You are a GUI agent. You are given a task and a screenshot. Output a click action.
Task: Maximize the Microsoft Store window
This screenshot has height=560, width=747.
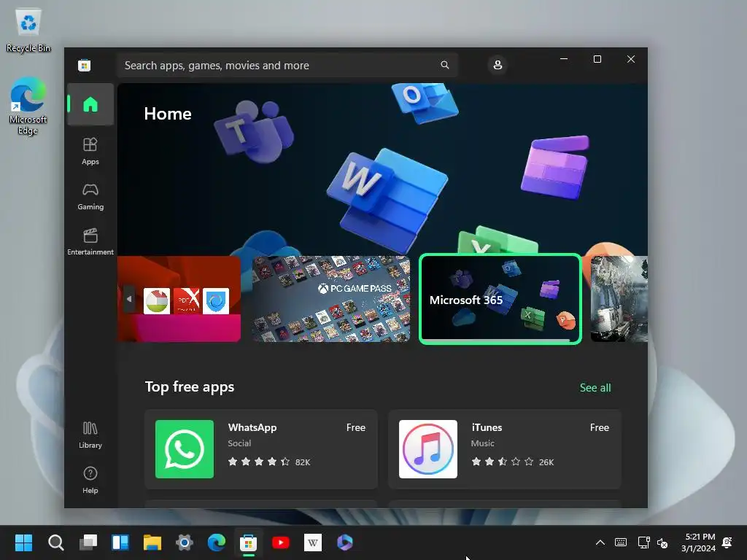pyautogui.click(x=597, y=59)
